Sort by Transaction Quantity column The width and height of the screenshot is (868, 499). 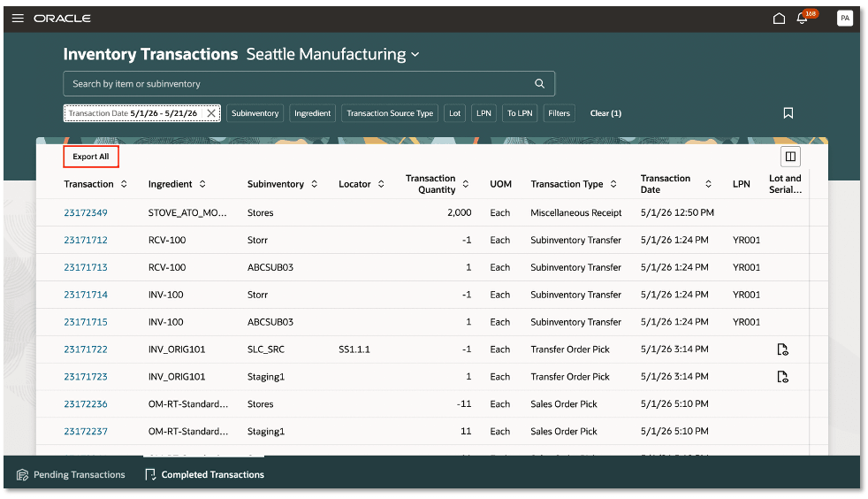click(466, 184)
